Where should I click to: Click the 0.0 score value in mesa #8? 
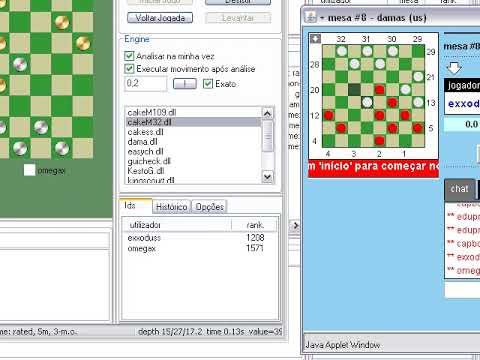pyautogui.click(x=471, y=125)
